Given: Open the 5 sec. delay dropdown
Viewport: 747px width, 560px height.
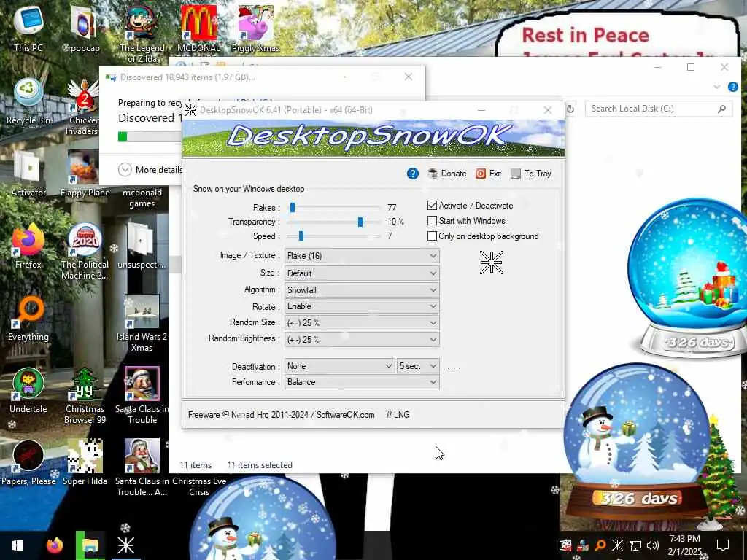Looking at the screenshot, I should coord(418,366).
